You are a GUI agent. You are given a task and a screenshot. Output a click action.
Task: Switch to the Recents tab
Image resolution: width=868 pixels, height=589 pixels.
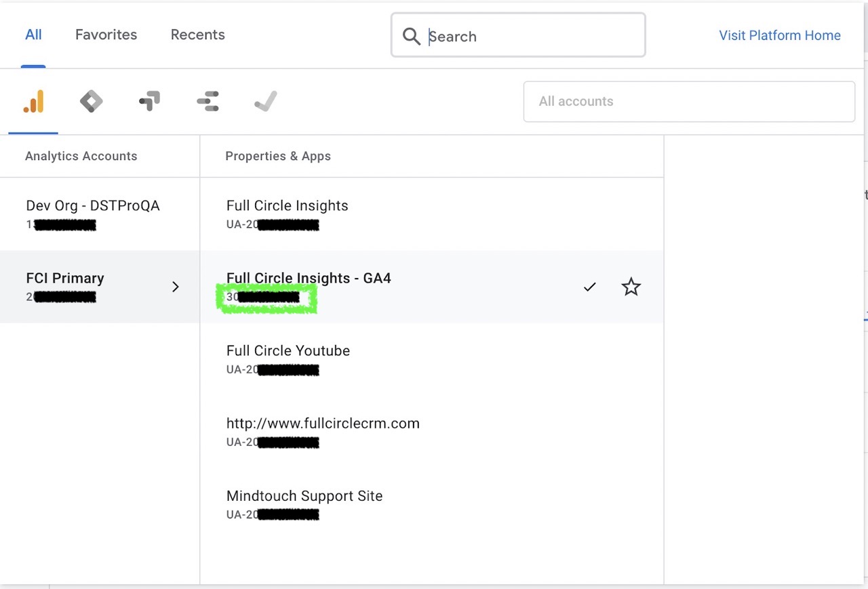point(198,35)
